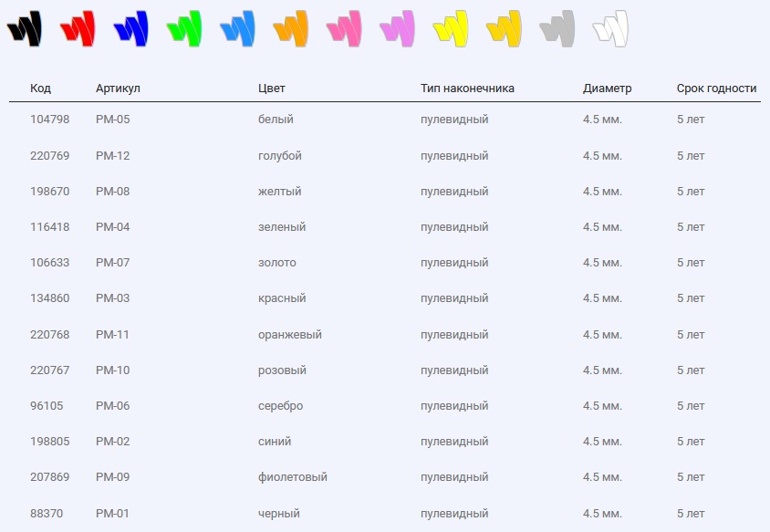Viewport: 770px width, 532px height.
Task: Select product code 198670
Action: click(49, 191)
